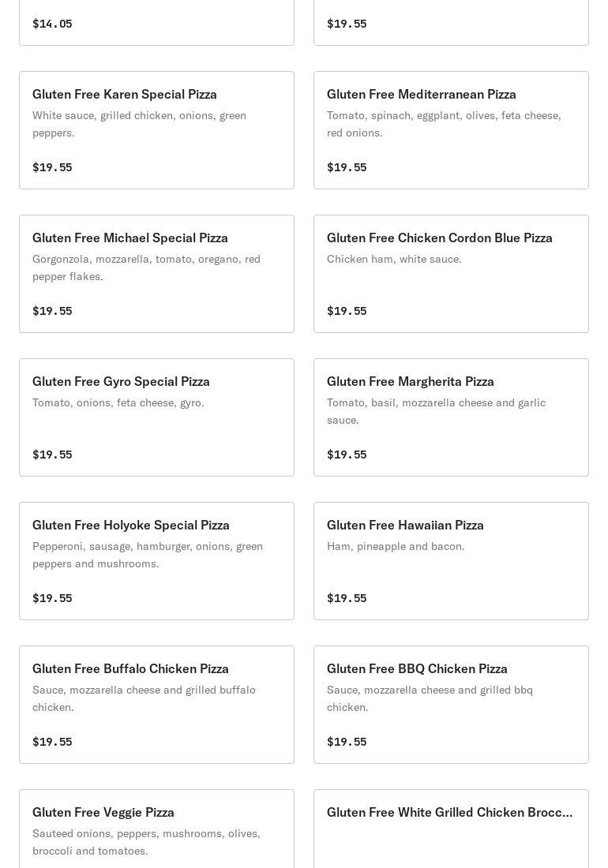The height and width of the screenshot is (868, 608).
Task: Select Gluten Free Mediterranean Pizza card
Action: point(451,130)
